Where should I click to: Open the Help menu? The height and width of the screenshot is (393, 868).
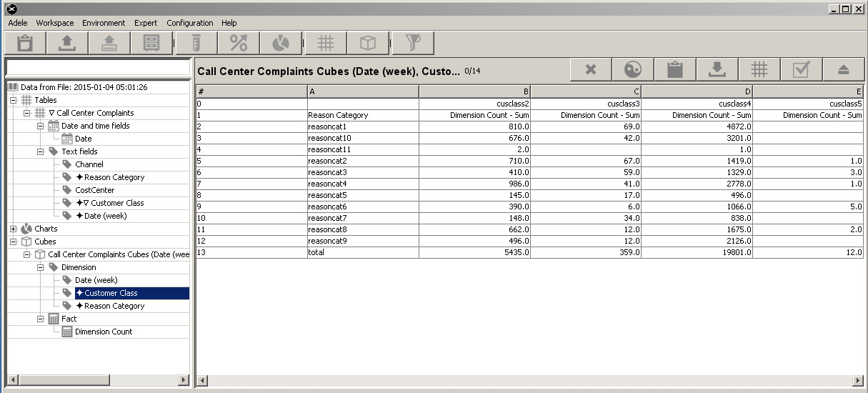pos(229,23)
